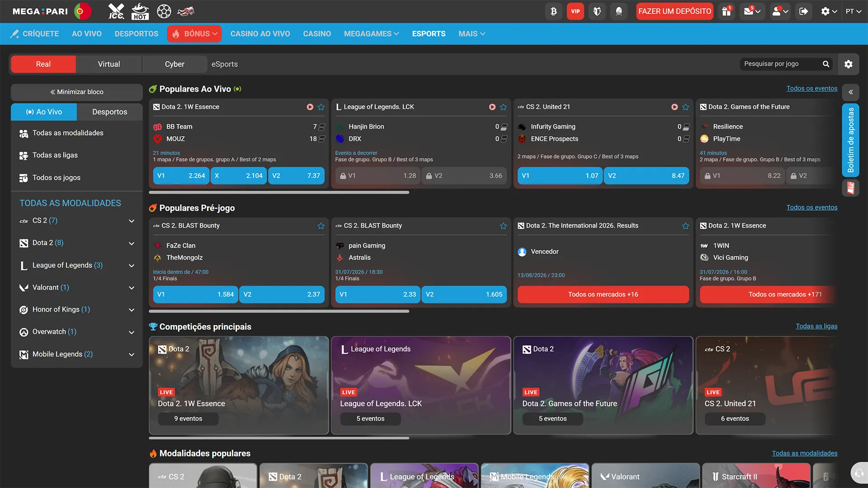The height and width of the screenshot is (488, 868).
Task: Click Populares Pré-jogo horizontal scrollbar
Action: (279, 311)
